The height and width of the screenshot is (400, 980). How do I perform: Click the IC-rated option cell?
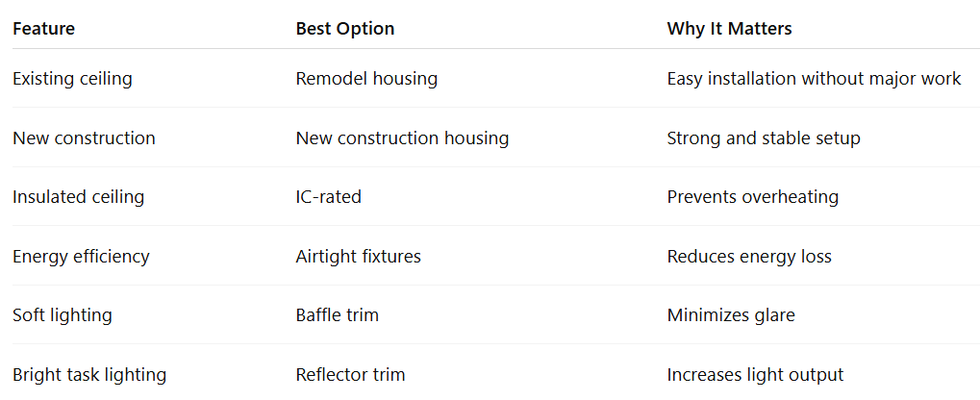coord(328,197)
